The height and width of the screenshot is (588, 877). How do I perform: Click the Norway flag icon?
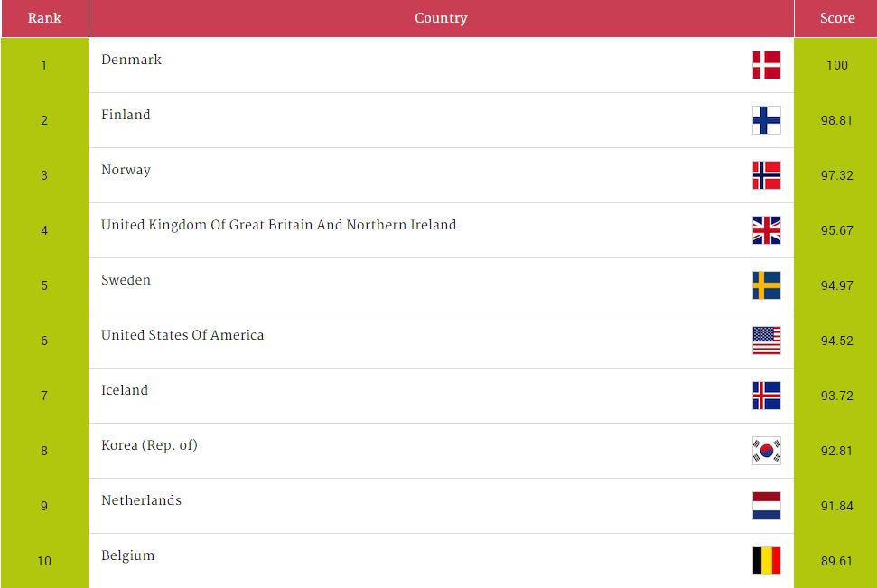[x=766, y=175]
